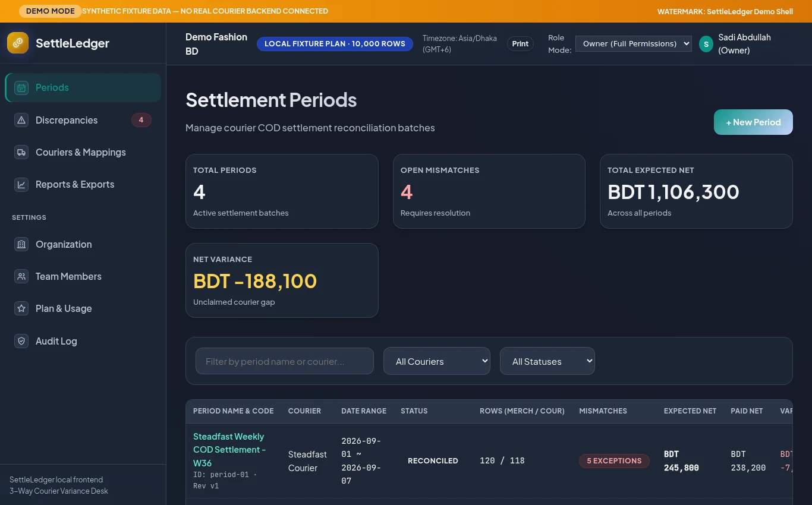The width and height of the screenshot is (812, 505).
Task: Click the Paid Net column header
Action: point(747,411)
